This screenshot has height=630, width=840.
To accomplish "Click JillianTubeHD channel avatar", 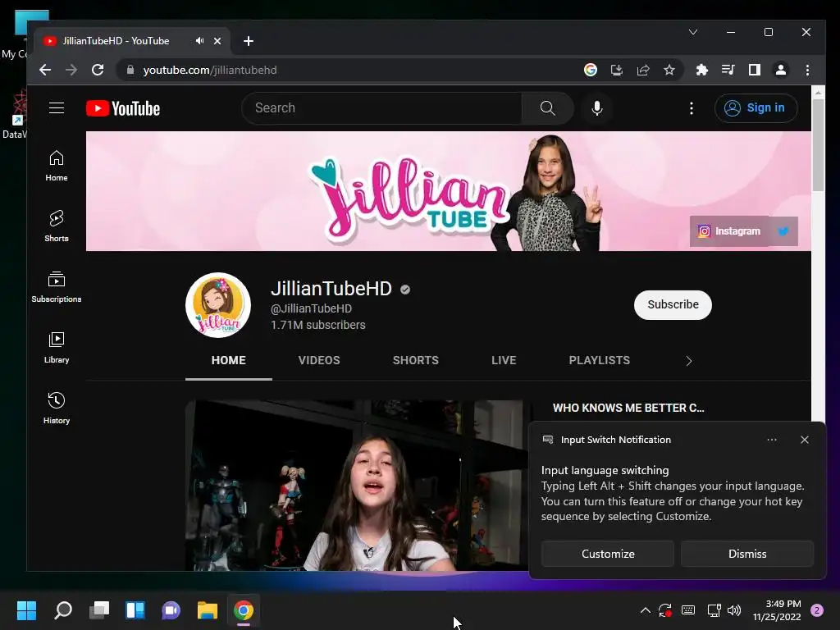I will tap(218, 305).
